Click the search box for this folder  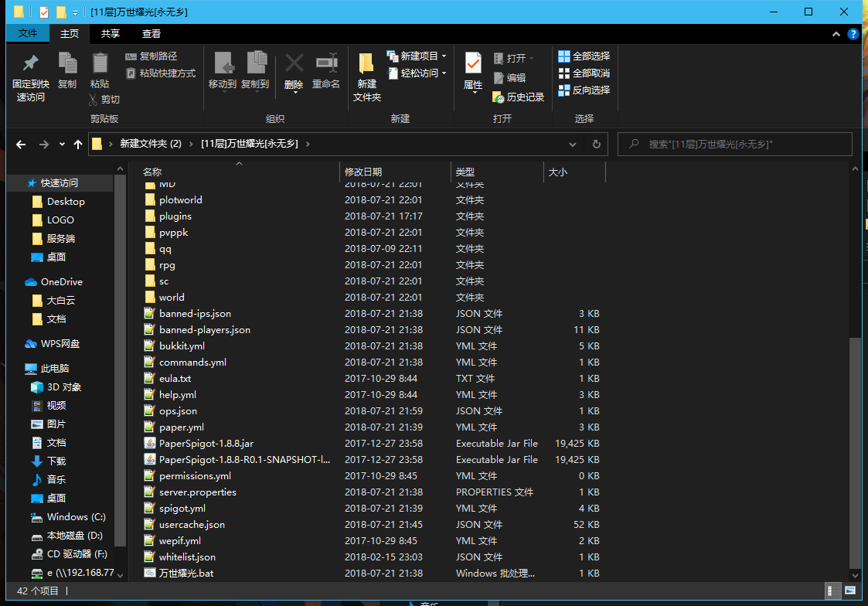[734, 145]
